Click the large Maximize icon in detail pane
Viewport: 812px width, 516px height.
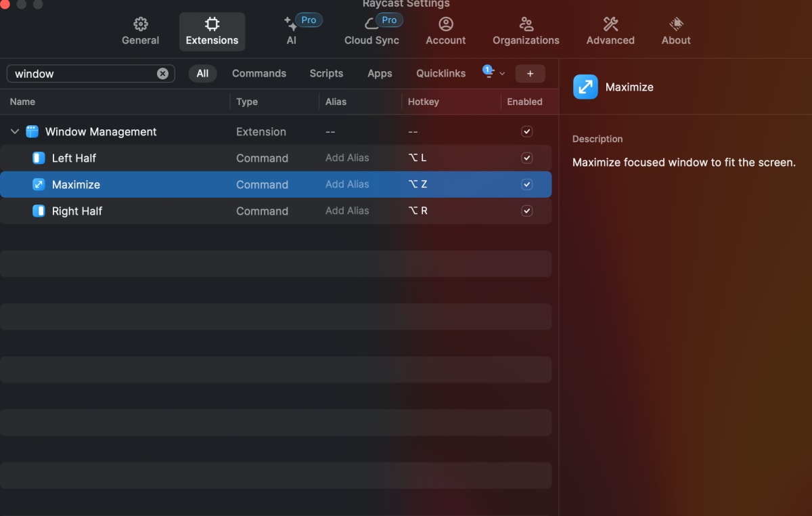tap(585, 87)
